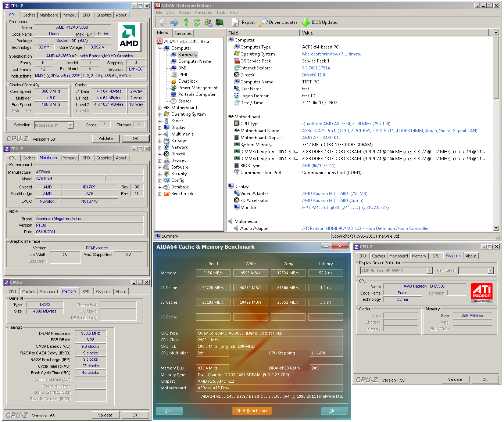Click the HP LP2465 monitor link
The width and height of the screenshot is (504, 422).
pyautogui.click(x=345, y=208)
